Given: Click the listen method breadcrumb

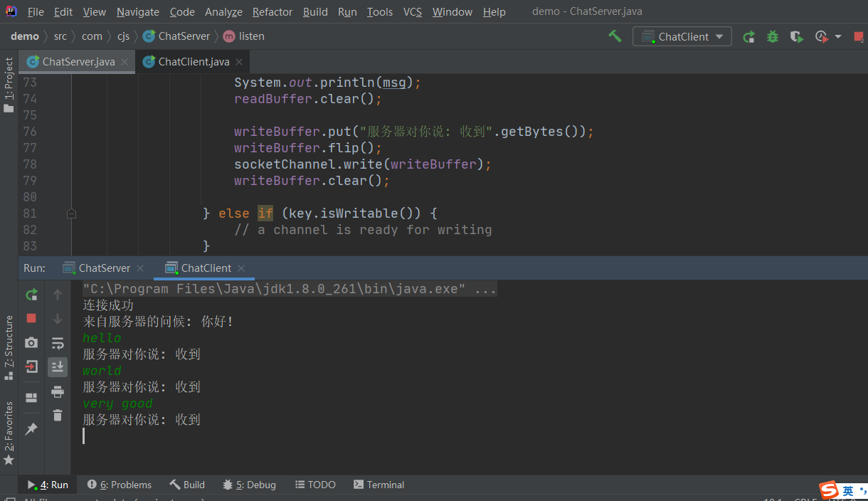Looking at the screenshot, I should pyautogui.click(x=244, y=36).
